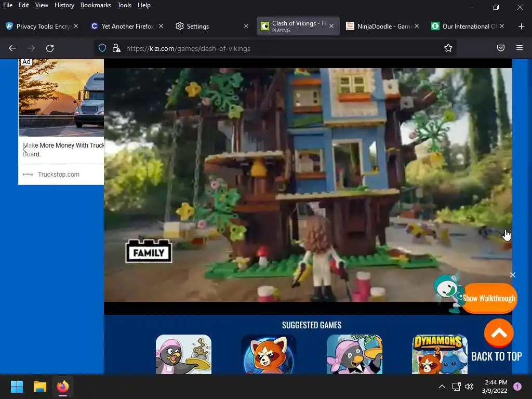
Task: Click the Show Walkthrough button
Action: point(489,298)
